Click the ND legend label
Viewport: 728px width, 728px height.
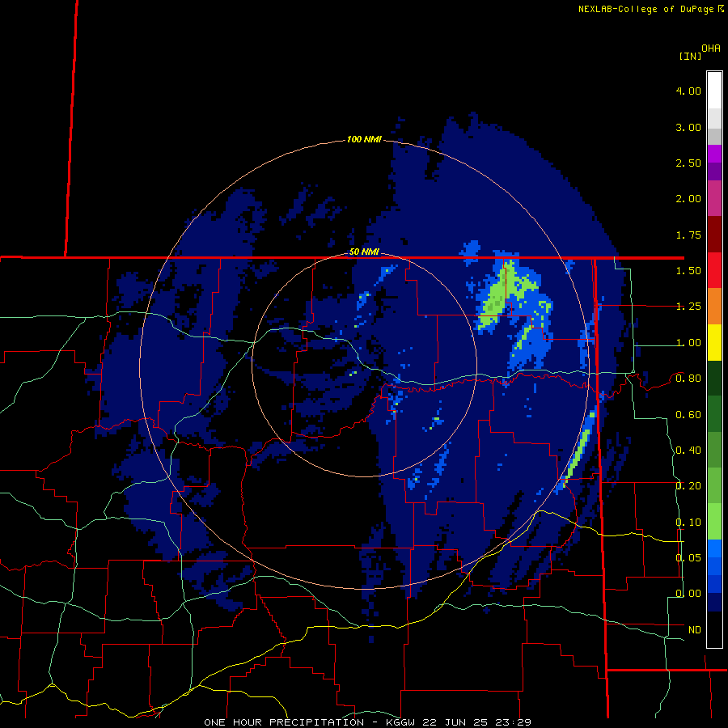point(695,630)
